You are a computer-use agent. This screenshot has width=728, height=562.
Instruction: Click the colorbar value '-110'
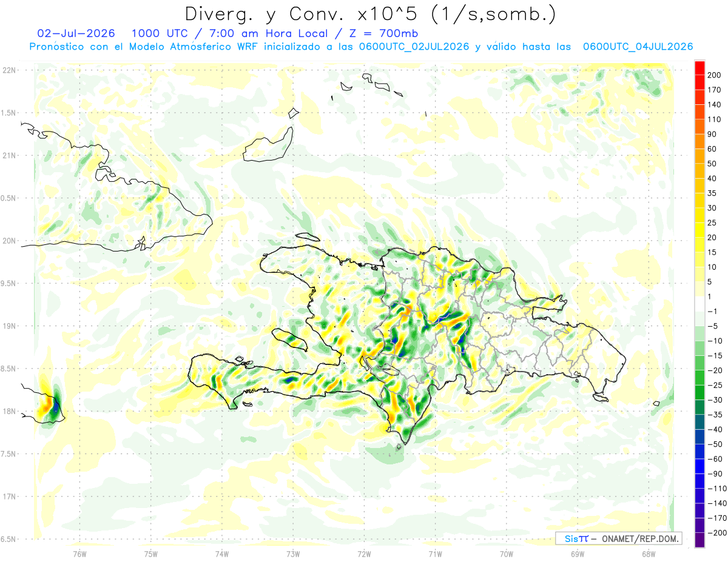tap(718, 489)
